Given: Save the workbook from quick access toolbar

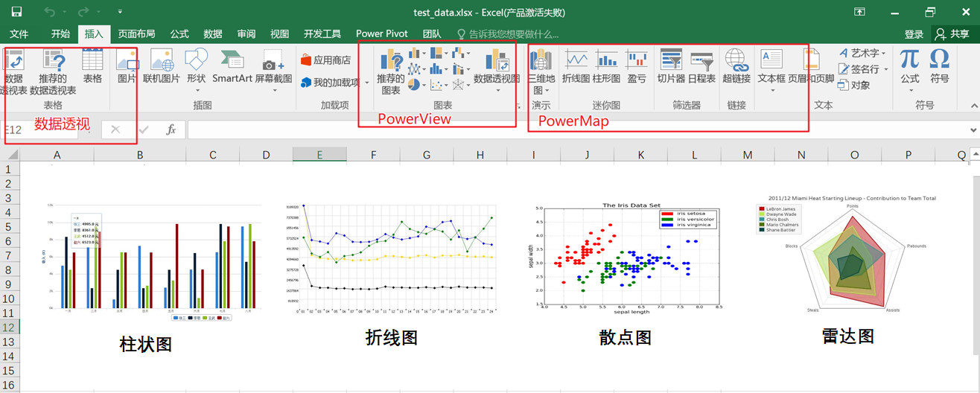Looking at the screenshot, I should 16,12.
